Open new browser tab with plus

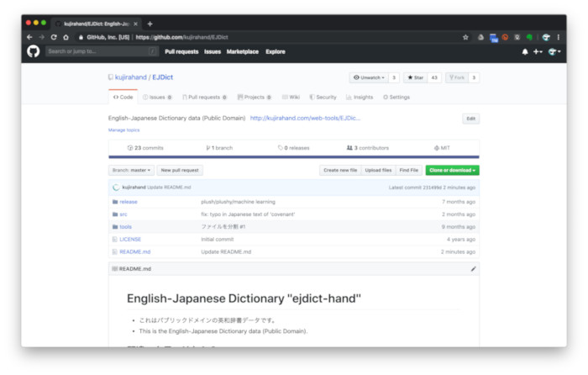tap(150, 24)
